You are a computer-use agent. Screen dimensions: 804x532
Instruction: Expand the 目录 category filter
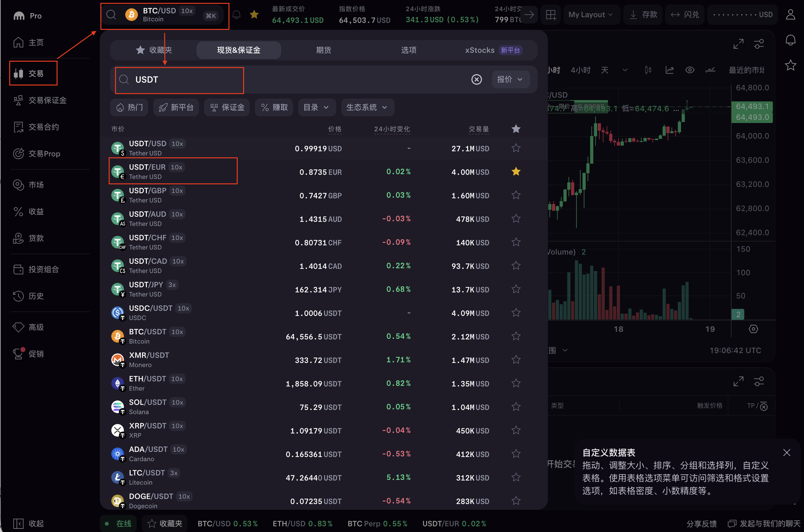317,107
